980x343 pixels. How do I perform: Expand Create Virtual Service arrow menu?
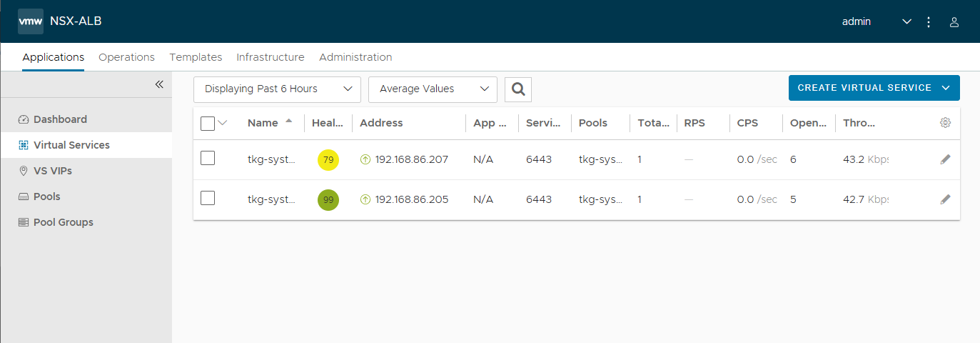coord(946,88)
